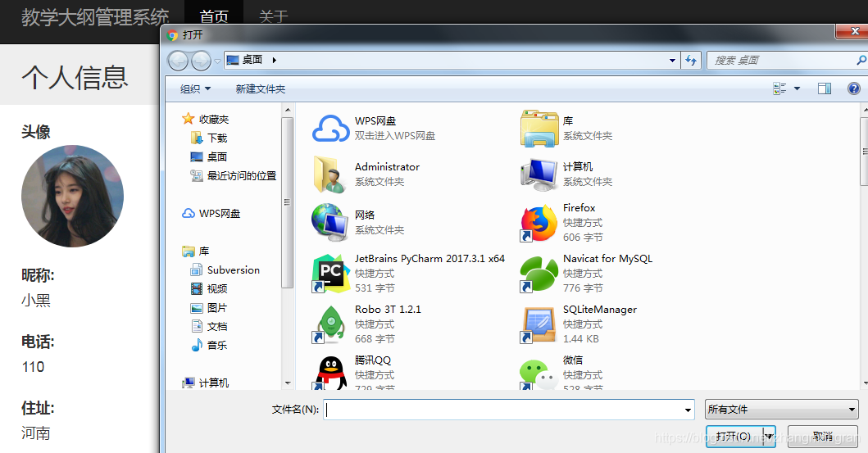Click the 打开(O) button
Image resolution: width=868 pixels, height=453 pixels.
(734, 437)
